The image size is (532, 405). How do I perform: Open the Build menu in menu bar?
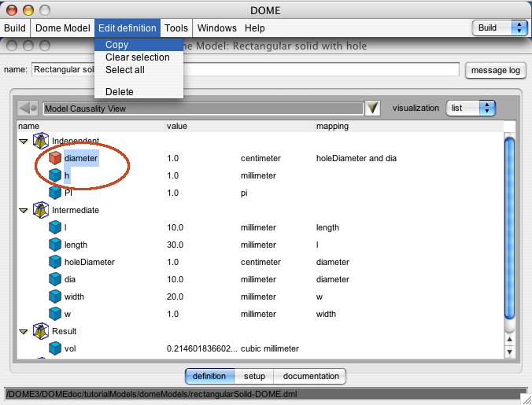coord(15,28)
